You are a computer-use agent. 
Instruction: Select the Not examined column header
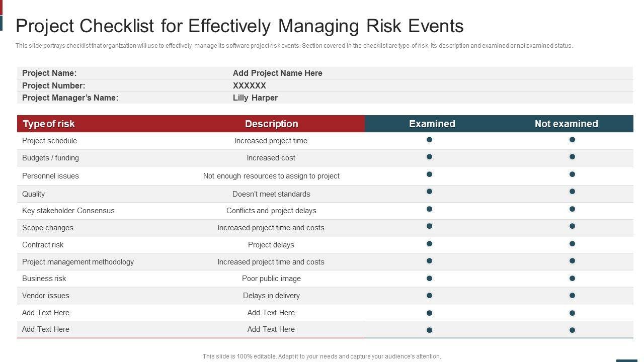click(x=566, y=124)
